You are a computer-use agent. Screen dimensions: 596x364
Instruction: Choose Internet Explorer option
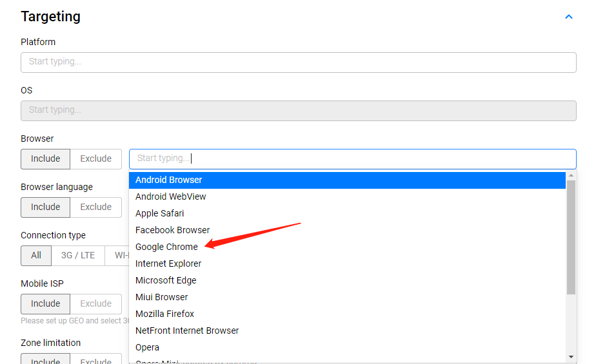click(168, 263)
